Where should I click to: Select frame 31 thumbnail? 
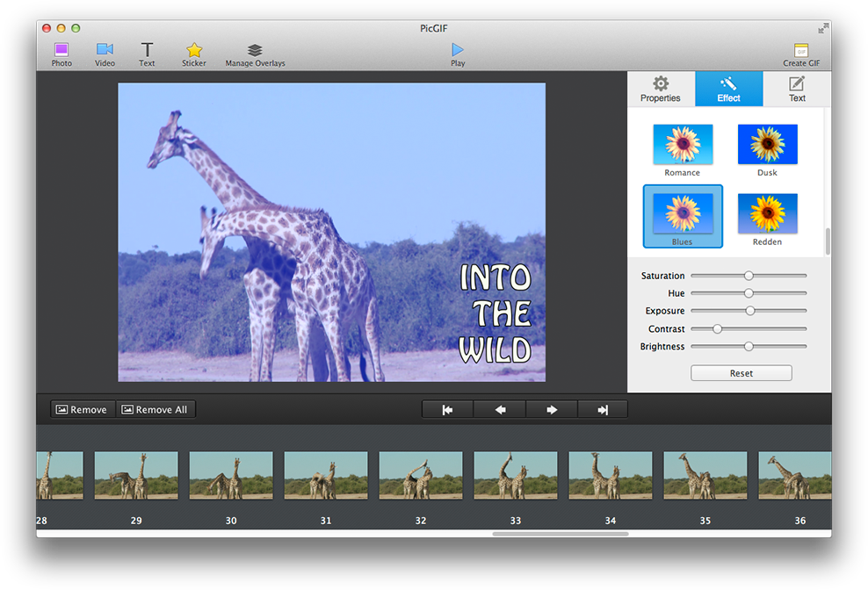326,476
